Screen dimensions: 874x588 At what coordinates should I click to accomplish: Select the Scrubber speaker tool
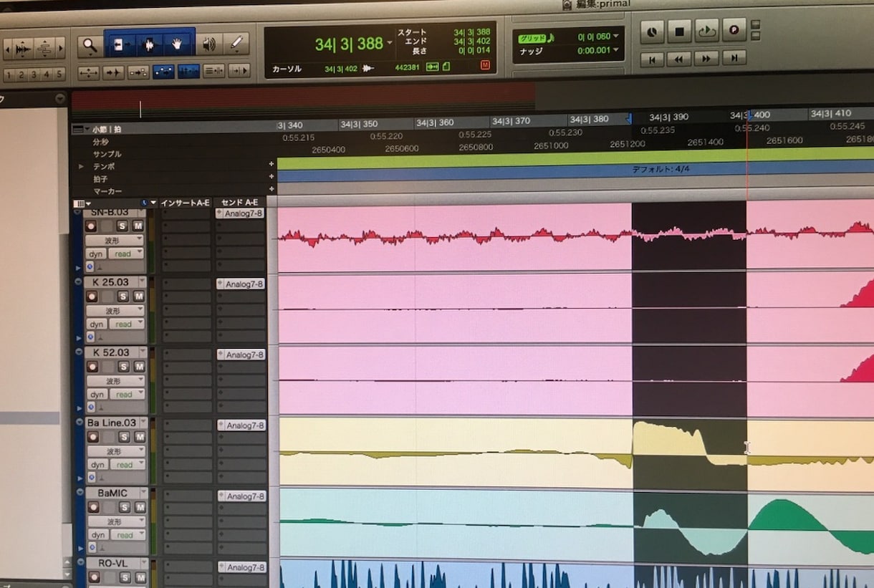point(208,45)
